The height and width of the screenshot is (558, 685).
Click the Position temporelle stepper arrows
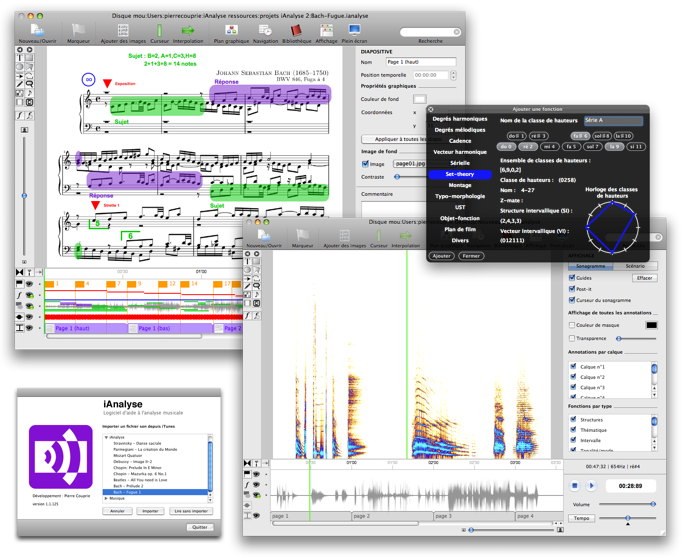point(453,75)
